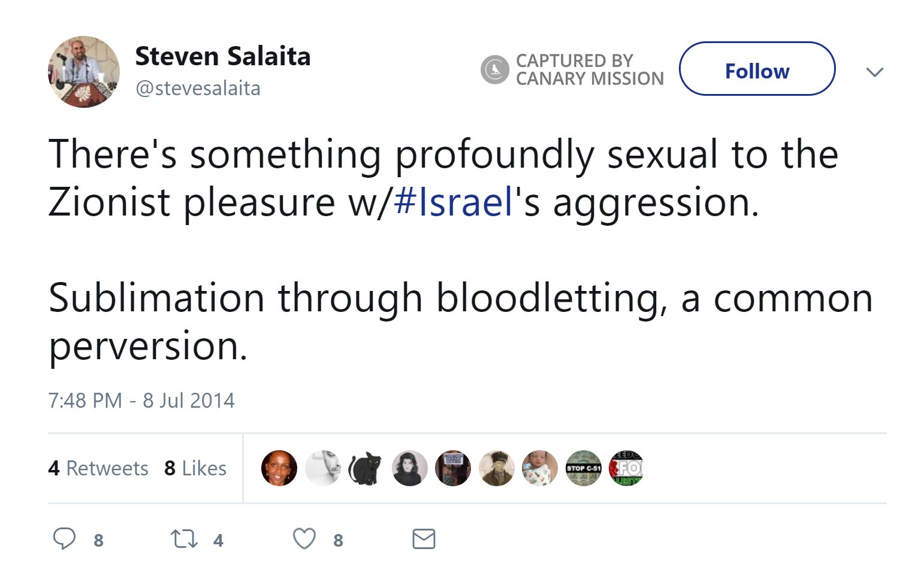Click the first liker avatar with orange background
924x564 pixels.
point(279,468)
